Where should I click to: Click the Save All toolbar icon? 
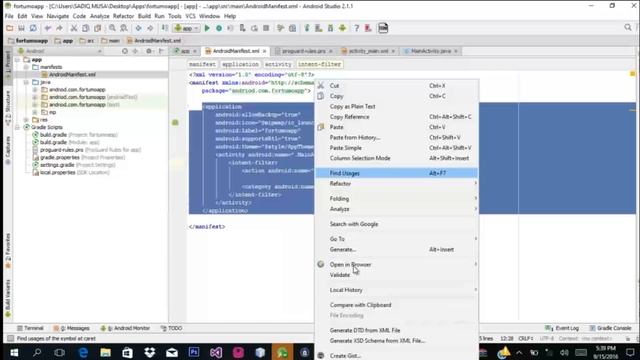21,28
